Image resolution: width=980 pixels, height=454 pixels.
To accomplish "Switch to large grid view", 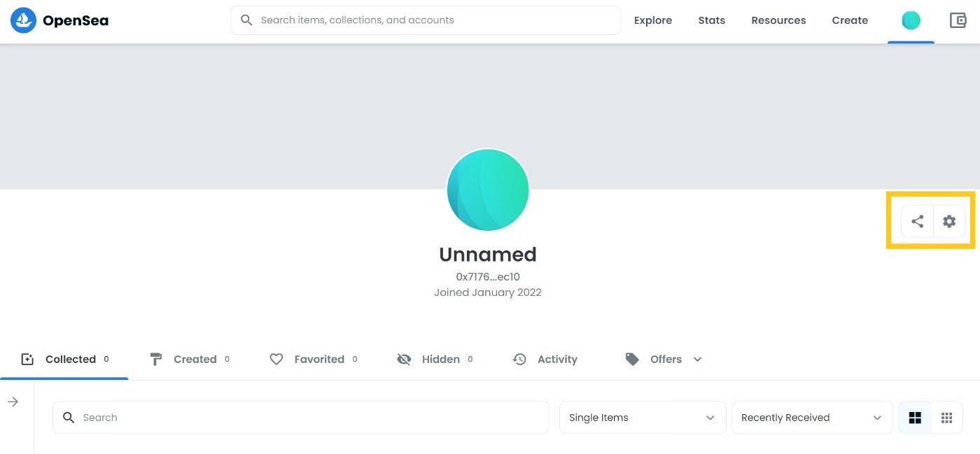I will [915, 418].
